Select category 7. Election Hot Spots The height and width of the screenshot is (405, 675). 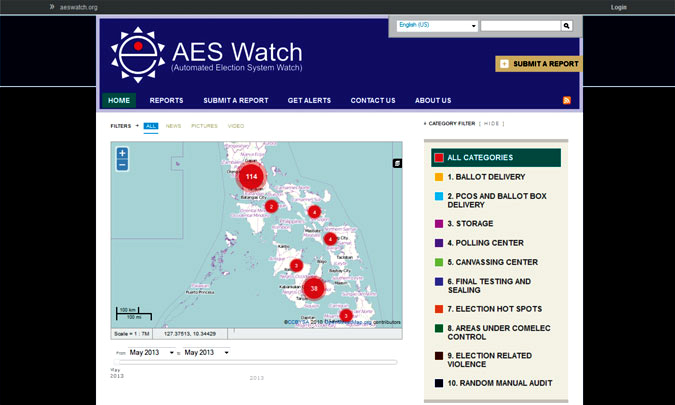(495, 309)
